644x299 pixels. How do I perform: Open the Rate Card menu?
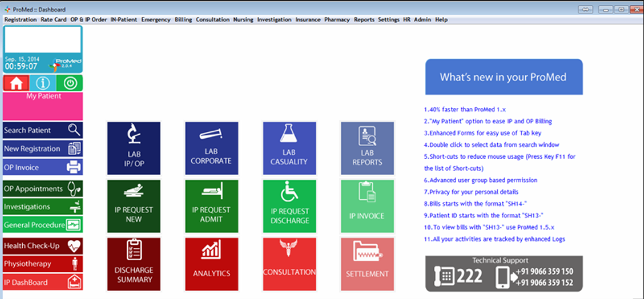(54, 19)
